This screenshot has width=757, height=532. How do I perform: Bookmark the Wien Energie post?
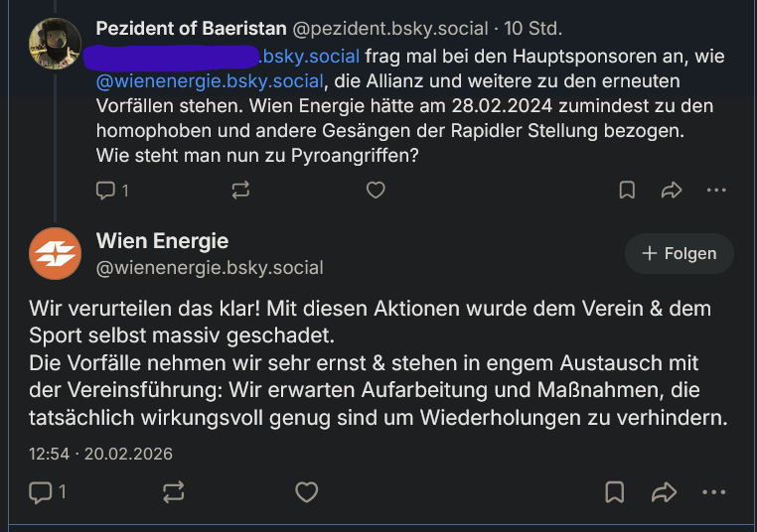coord(615,491)
